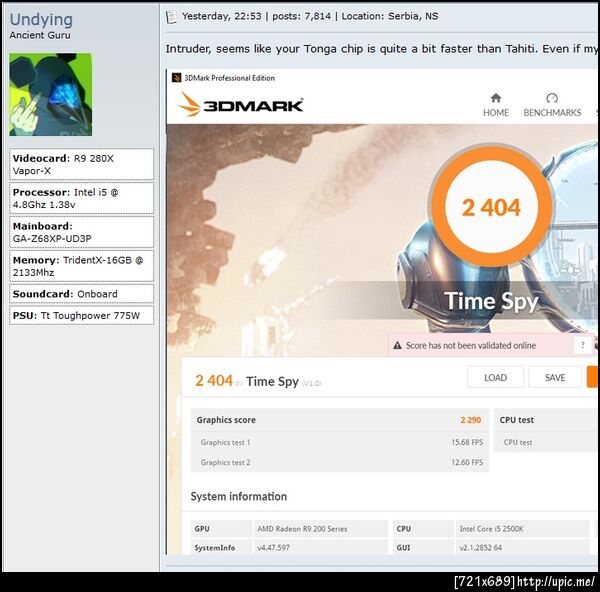Click the 'Location: Serbia, NS' text

tap(390, 16)
